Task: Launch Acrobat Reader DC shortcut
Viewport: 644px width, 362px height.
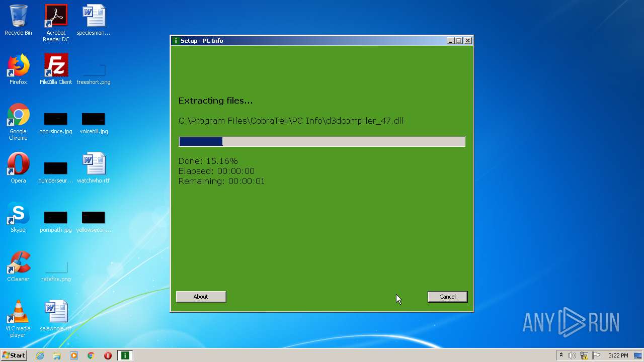Action: point(56,23)
